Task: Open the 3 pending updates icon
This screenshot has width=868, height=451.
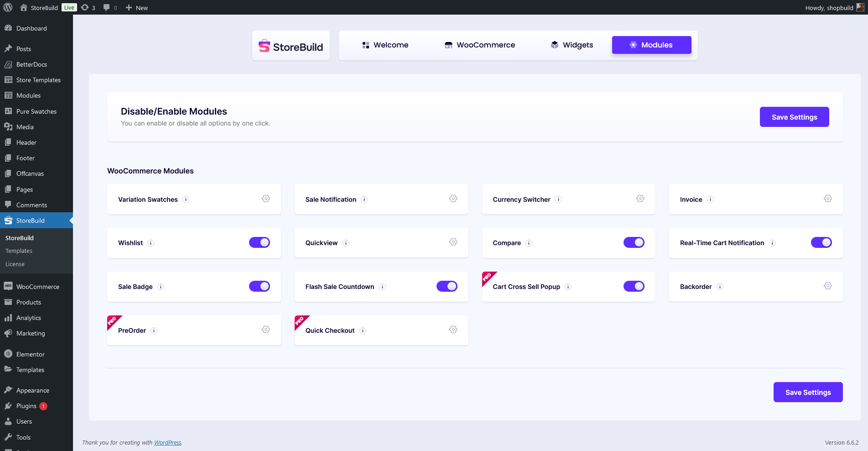Action: click(88, 8)
